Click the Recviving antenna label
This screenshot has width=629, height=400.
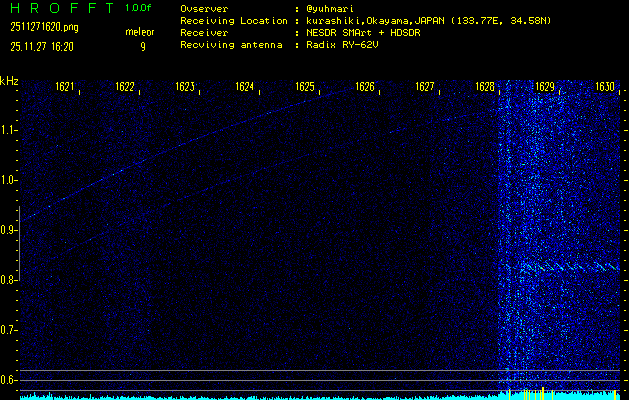(x=231, y=45)
